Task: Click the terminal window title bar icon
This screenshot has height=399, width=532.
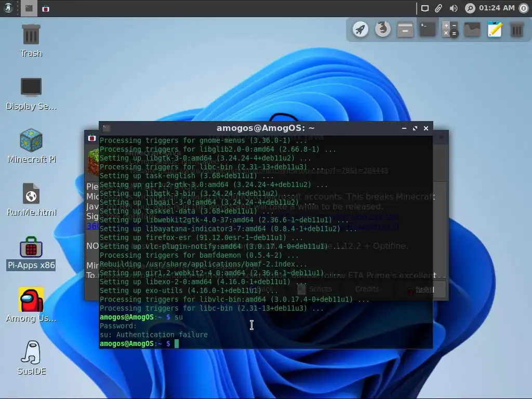Action: 107,128
